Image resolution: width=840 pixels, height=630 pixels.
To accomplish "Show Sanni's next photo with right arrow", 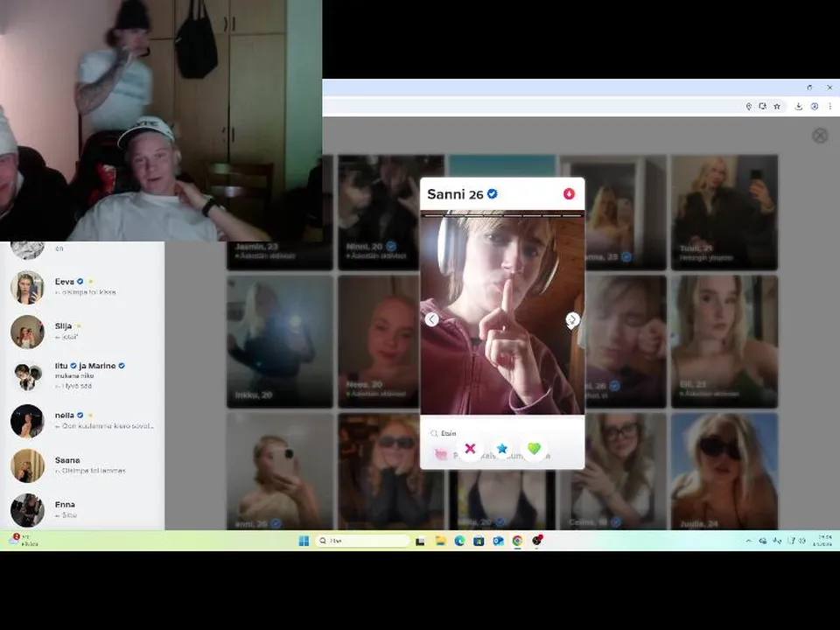I will click(x=572, y=320).
